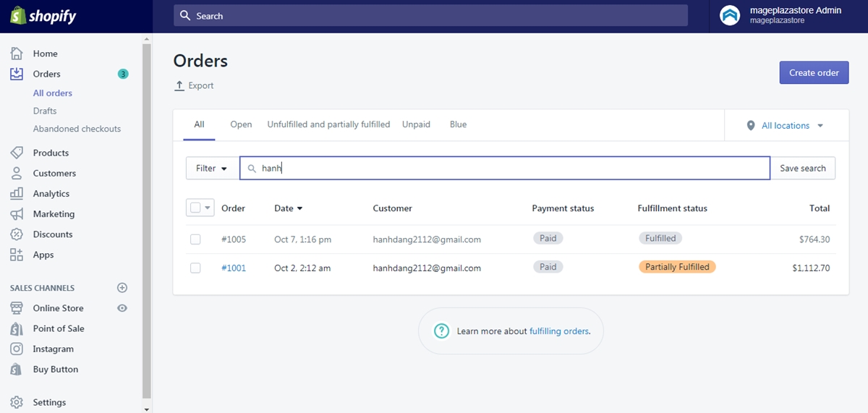Screen dimensions: 868x413
Task: Expand the All locations dropdown
Action: pos(786,125)
